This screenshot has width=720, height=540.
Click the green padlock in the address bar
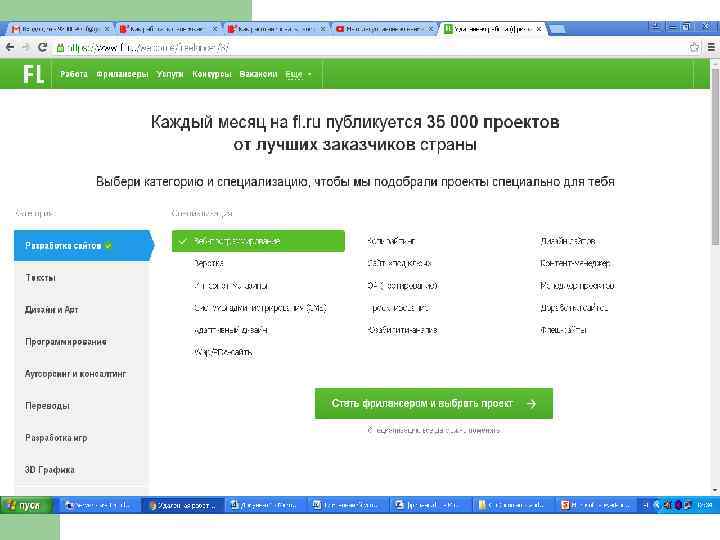(x=60, y=47)
